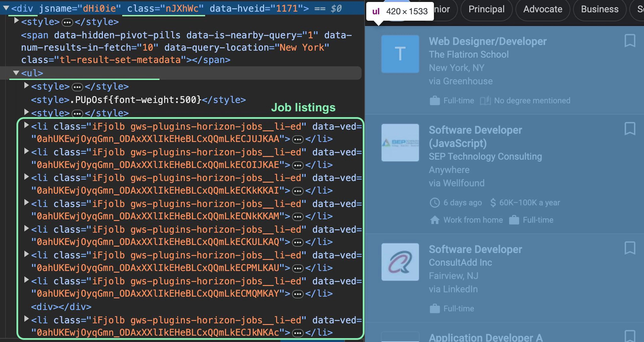Click ellipsis in li ending ECNkKKAM

tap(298, 217)
